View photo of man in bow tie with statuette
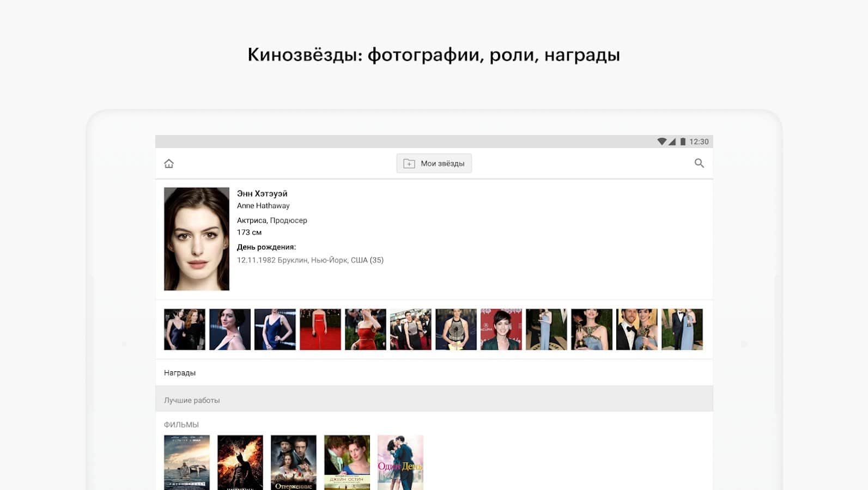868x490 pixels. click(x=636, y=329)
